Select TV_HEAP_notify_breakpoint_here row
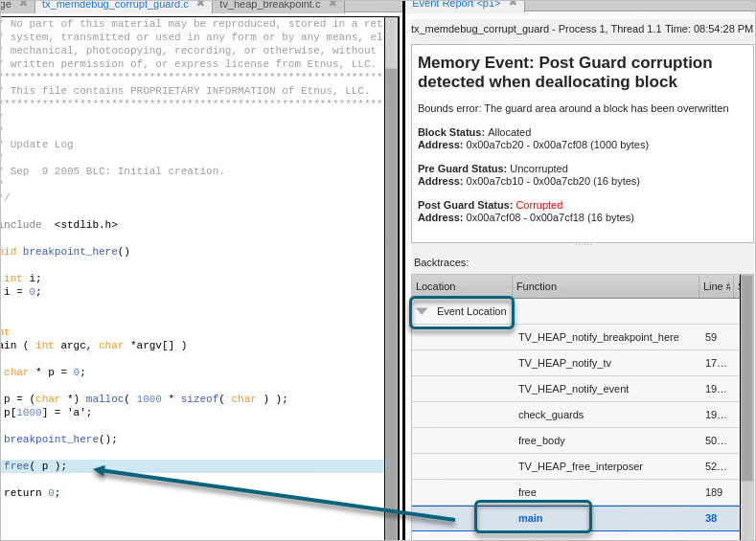This screenshot has height=541, width=756. point(598,337)
